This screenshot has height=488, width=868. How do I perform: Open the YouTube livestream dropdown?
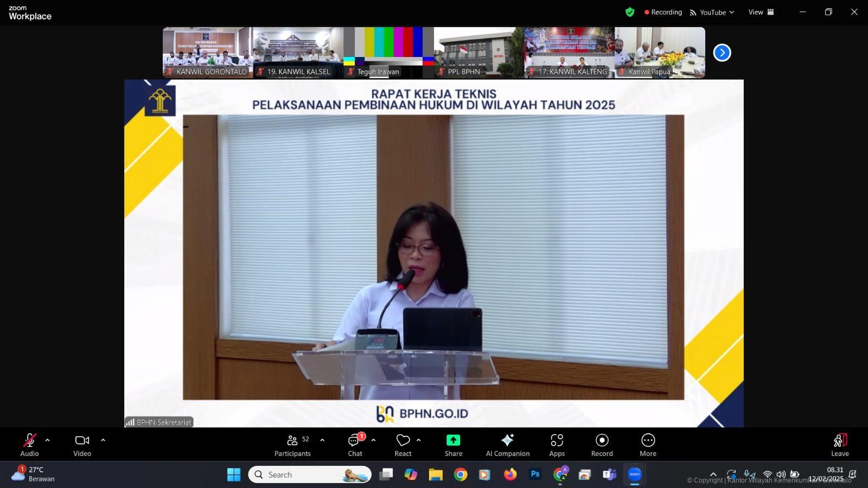(x=712, y=12)
